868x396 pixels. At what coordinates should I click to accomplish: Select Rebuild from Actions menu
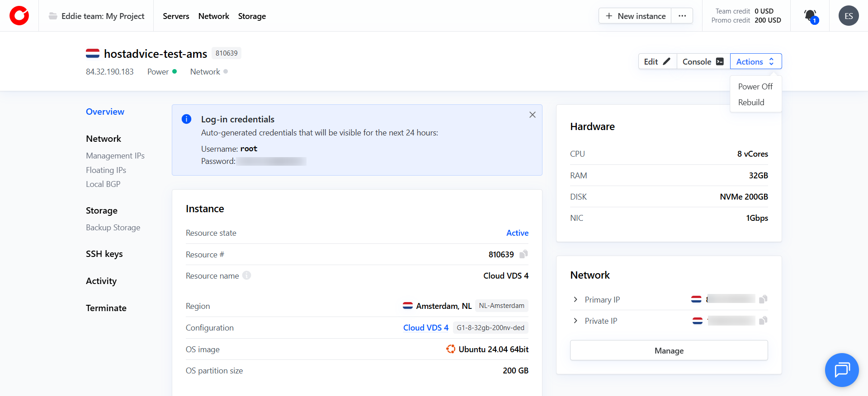[751, 102]
